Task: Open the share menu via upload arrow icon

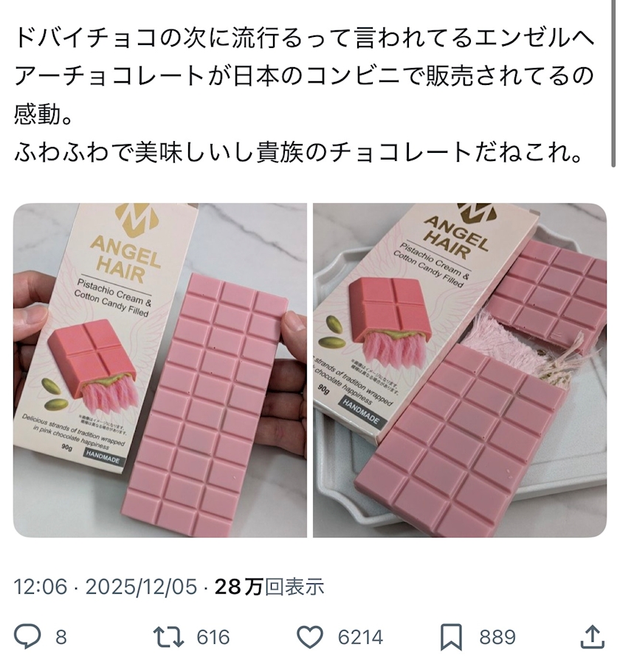Action: (x=592, y=637)
